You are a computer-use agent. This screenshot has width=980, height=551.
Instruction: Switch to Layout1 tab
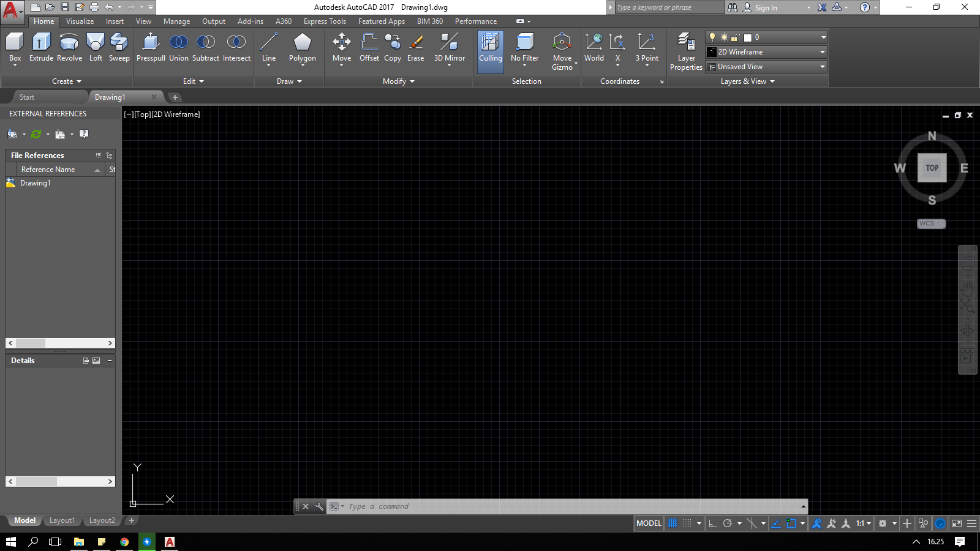coord(62,520)
